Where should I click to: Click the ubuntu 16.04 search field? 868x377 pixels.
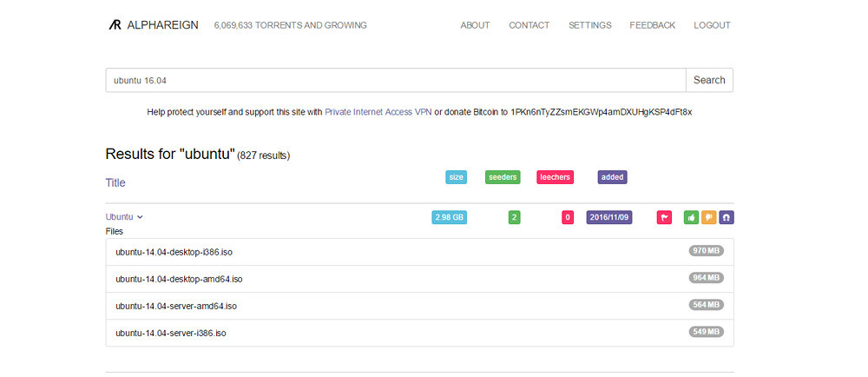pos(396,80)
